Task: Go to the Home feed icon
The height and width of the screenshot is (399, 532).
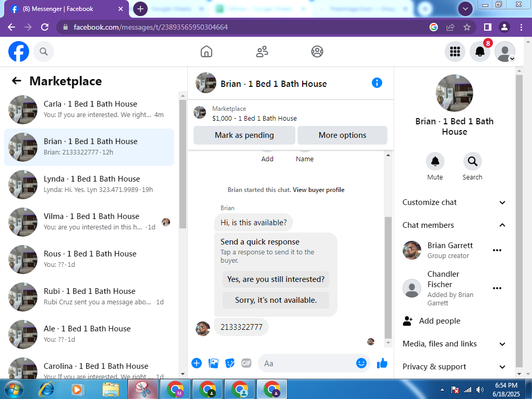Action: 206,52
